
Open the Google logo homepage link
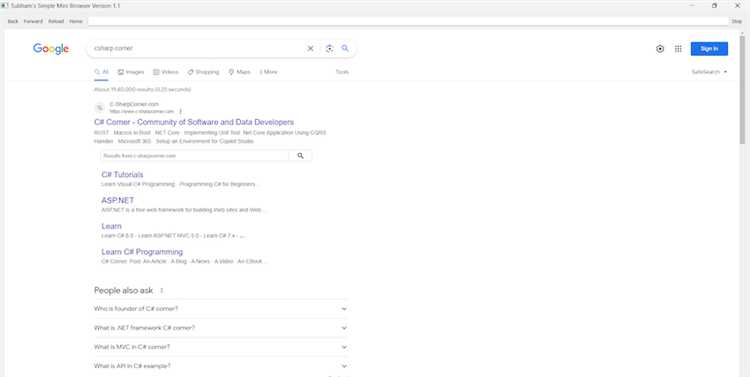(51, 49)
